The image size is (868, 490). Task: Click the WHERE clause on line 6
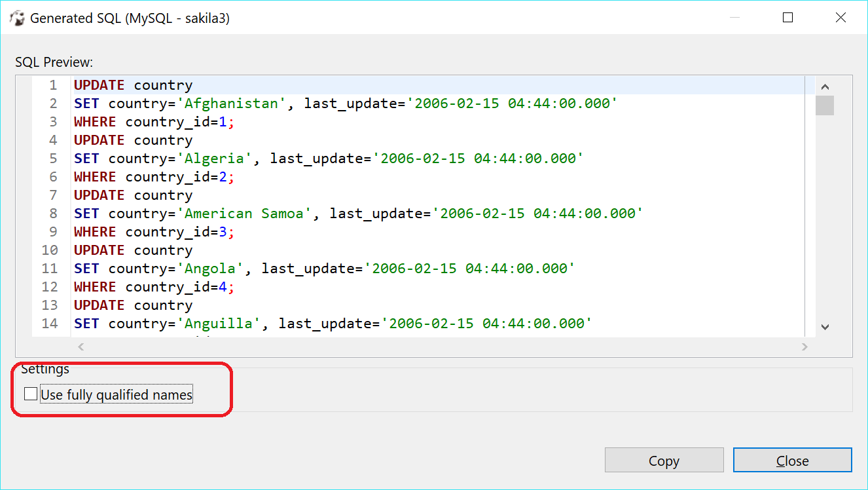95,176
